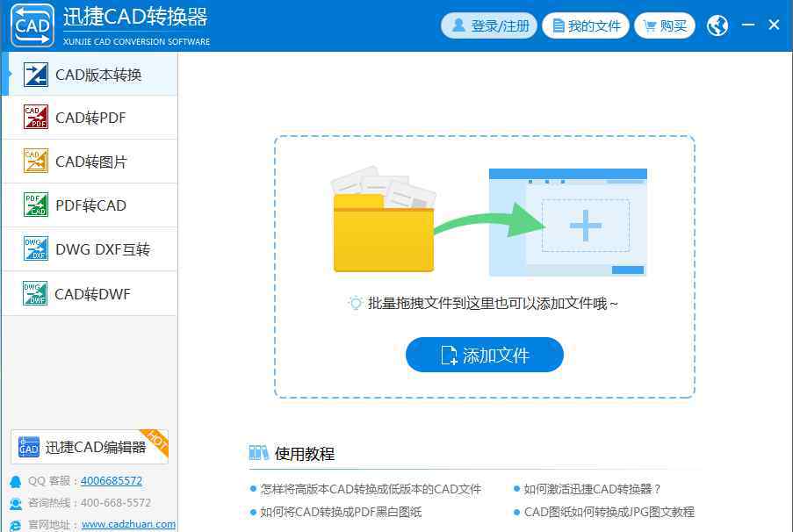The height and width of the screenshot is (532, 793).
Task: Click the CAD转图片 sidebar icon
Action: [36, 161]
